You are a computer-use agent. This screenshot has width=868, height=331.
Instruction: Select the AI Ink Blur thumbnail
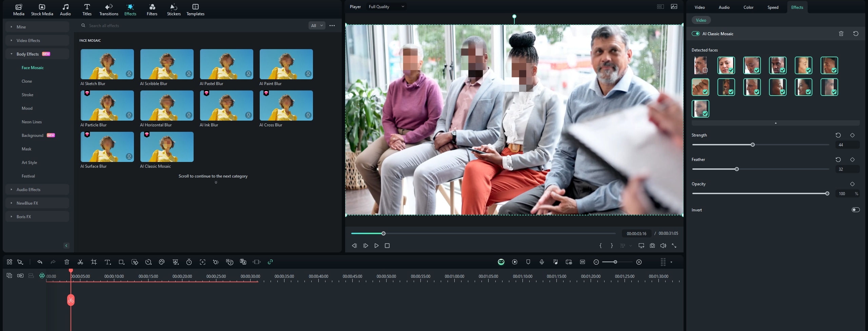pyautogui.click(x=226, y=105)
